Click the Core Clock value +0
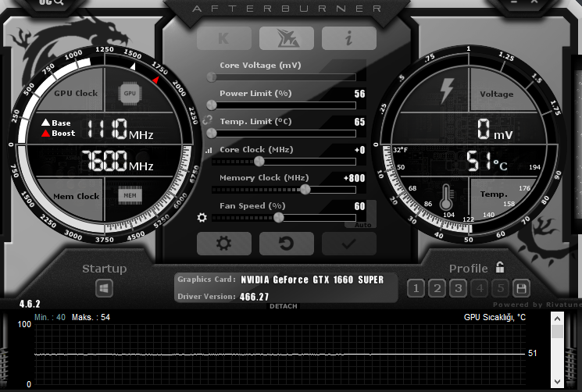Viewport: 582px width, 392px height. (359, 150)
